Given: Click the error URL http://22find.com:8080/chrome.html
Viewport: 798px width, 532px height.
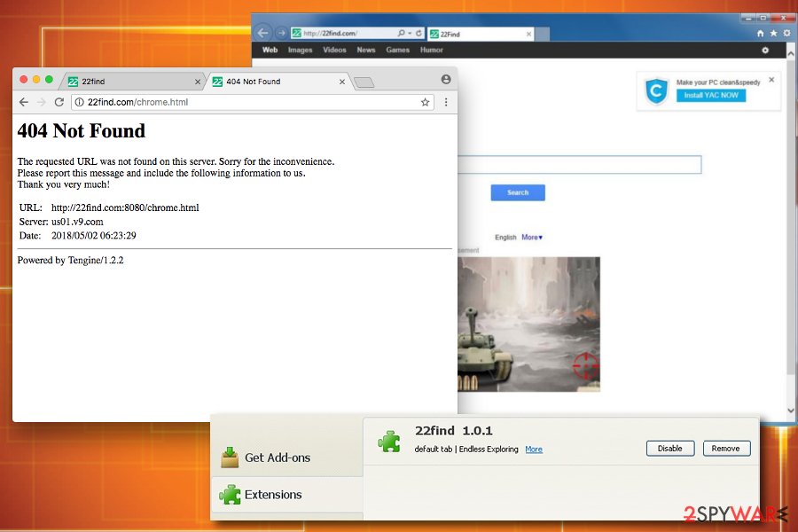Looking at the screenshot, I should pyautogui.click(x=125, y=207).
